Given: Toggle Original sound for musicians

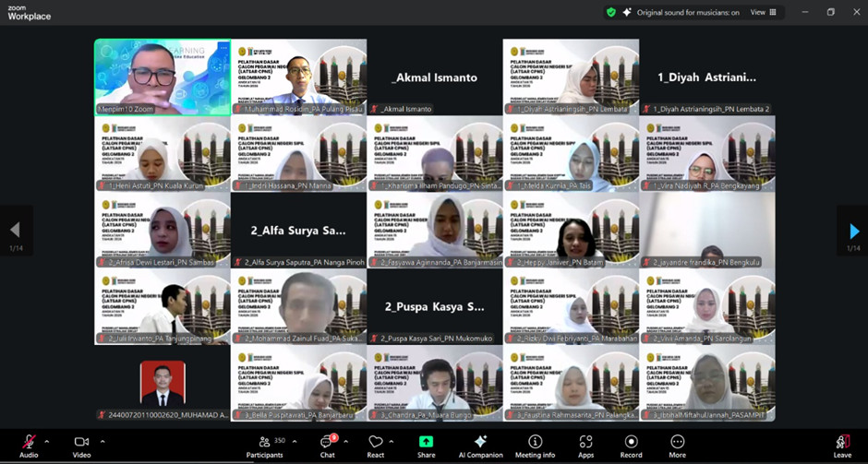Looking at the screenshot, I should click(x=681, y=12).
